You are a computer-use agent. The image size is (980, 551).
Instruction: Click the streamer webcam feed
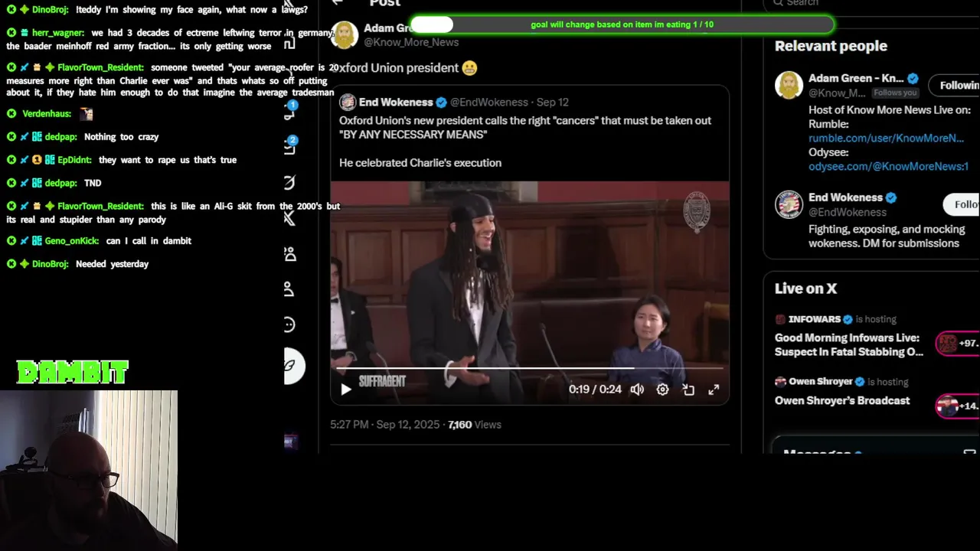tap(89, 470)
